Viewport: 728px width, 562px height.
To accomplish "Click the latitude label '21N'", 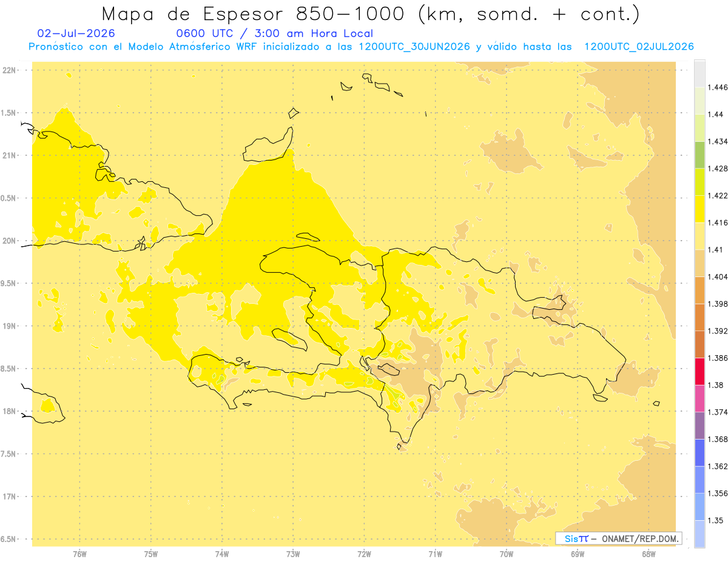I will 9,156.
